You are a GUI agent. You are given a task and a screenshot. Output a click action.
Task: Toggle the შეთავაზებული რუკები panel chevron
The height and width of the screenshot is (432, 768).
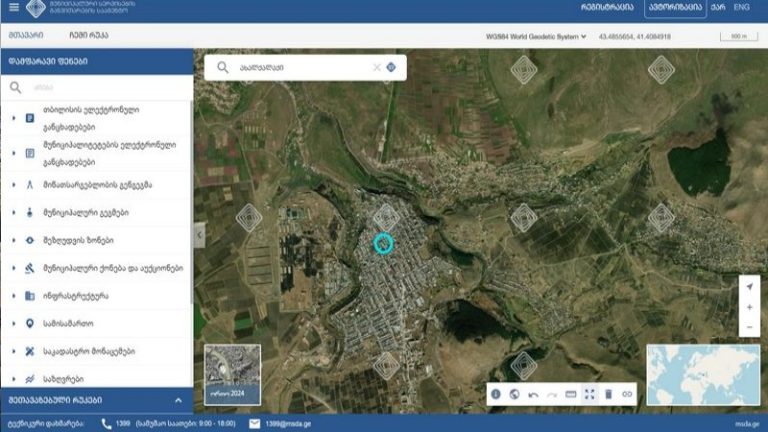tap(178, 400)
